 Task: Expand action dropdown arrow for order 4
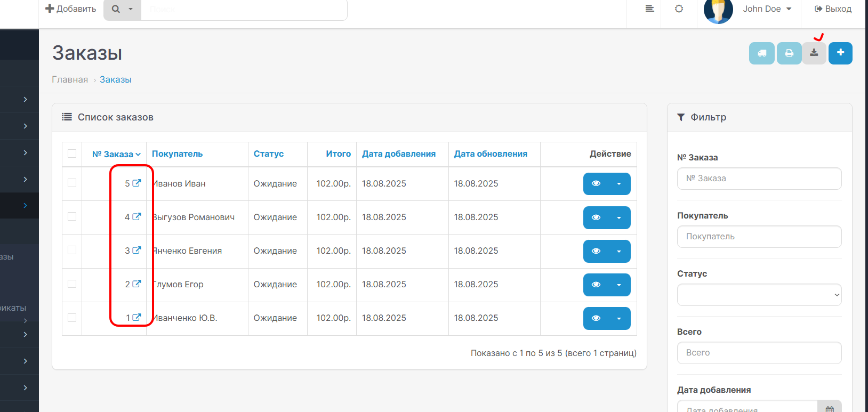619,217
